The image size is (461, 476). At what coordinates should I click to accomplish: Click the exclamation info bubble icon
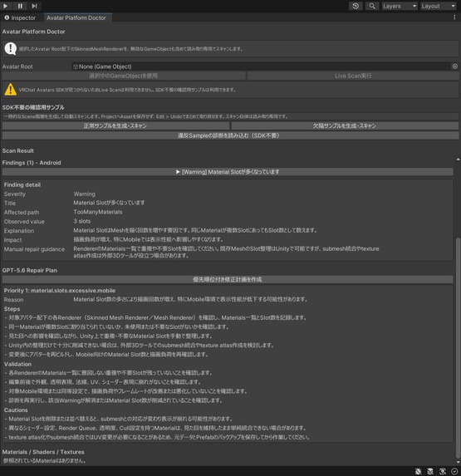(11, 48)
